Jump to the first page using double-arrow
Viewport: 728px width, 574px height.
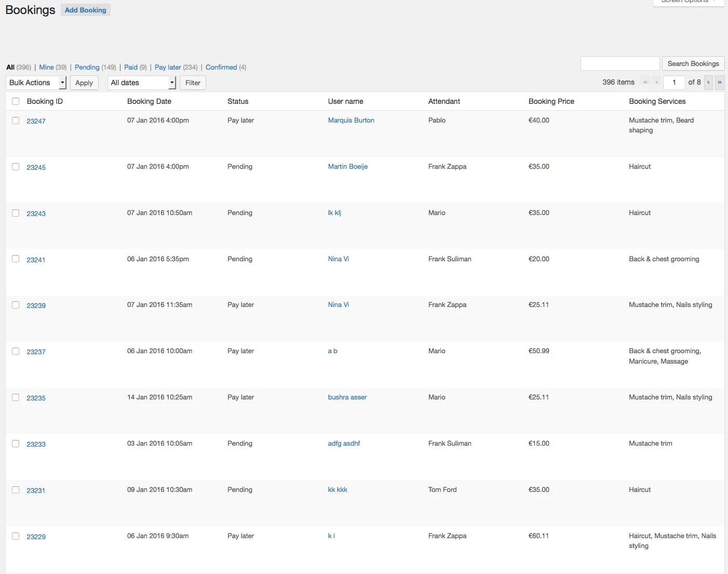[645, 82]
